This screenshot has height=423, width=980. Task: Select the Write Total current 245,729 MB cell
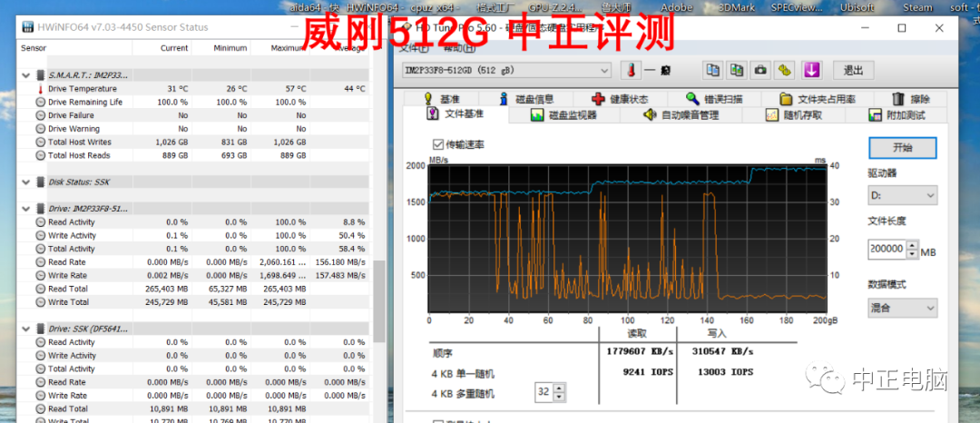tap(162, 302)
